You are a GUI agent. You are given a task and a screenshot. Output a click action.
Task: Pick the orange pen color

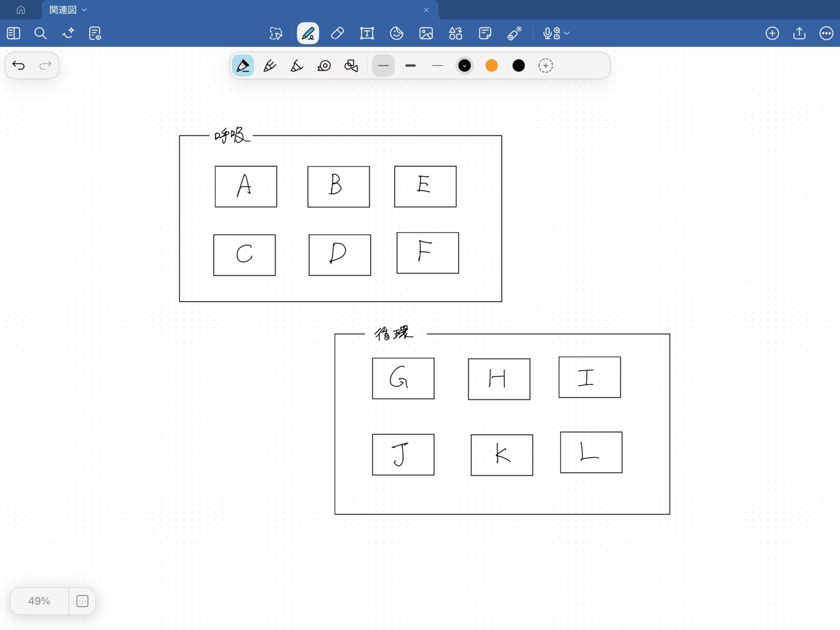(491, 66)
